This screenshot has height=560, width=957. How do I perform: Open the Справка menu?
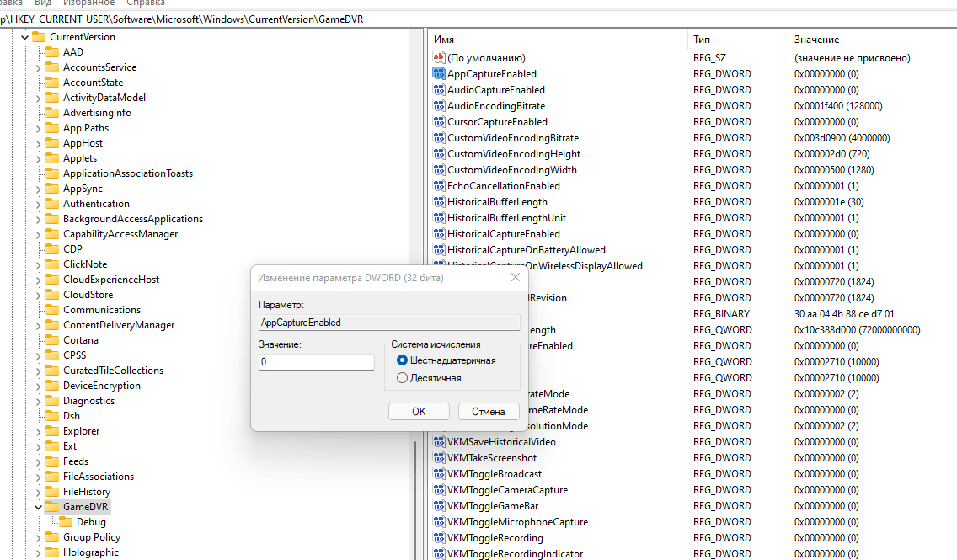tap(146, 3)
